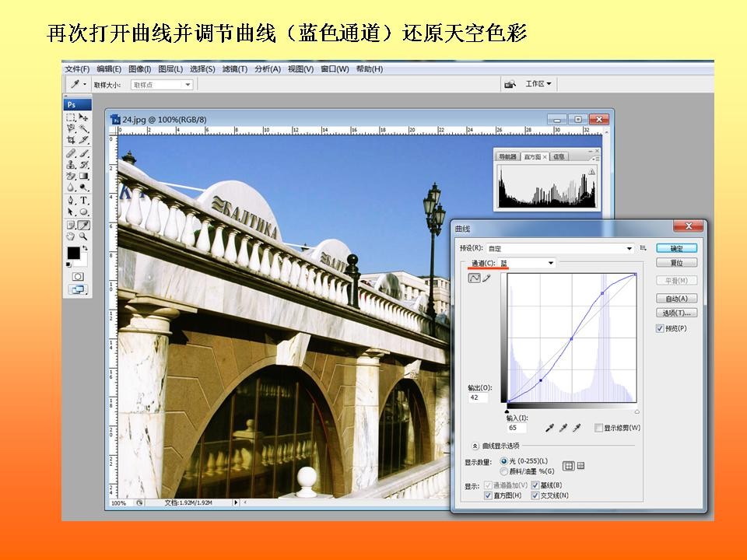Select the Rectangular Marquee tool
747x560 pixels.
71,117
